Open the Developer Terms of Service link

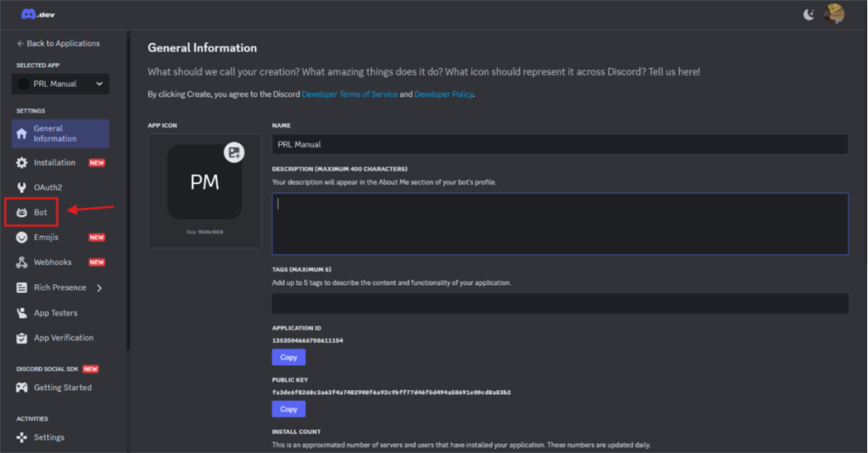click(x=349, y=94)
